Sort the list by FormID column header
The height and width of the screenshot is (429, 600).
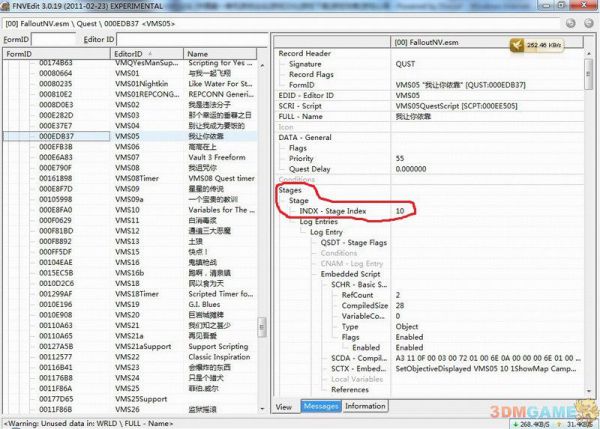click(57, 54)
